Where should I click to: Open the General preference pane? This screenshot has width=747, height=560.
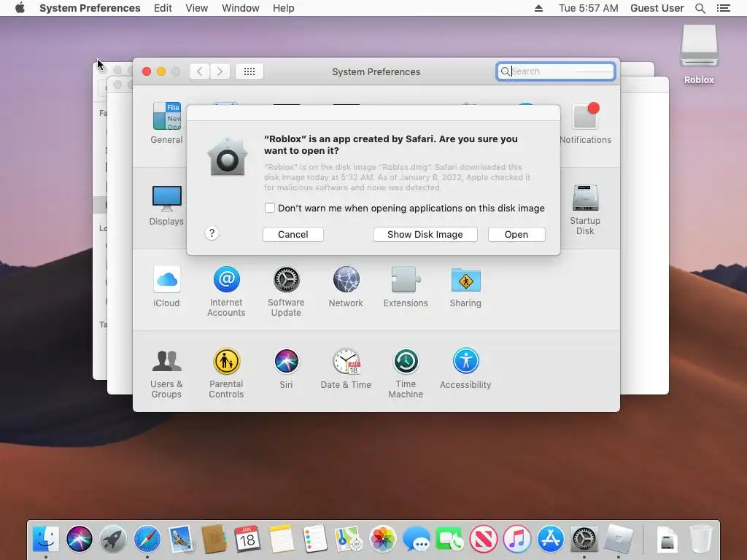(x=166, y=122)
